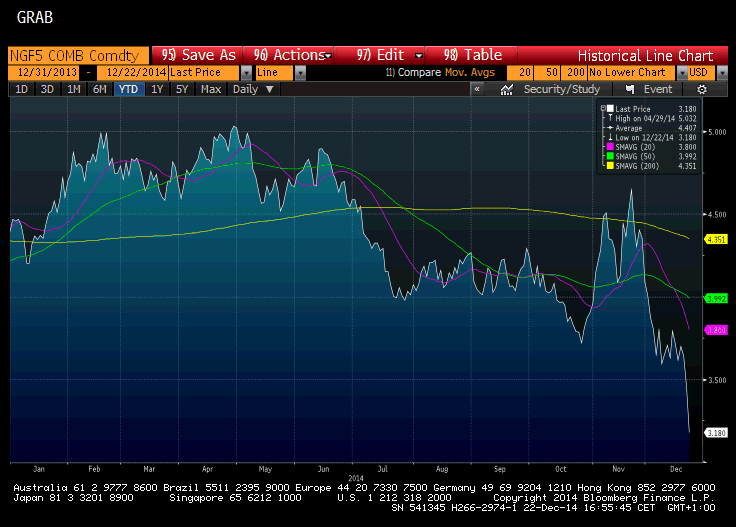
Task: Open chart settings gear icon
Action: coord(701,90)
